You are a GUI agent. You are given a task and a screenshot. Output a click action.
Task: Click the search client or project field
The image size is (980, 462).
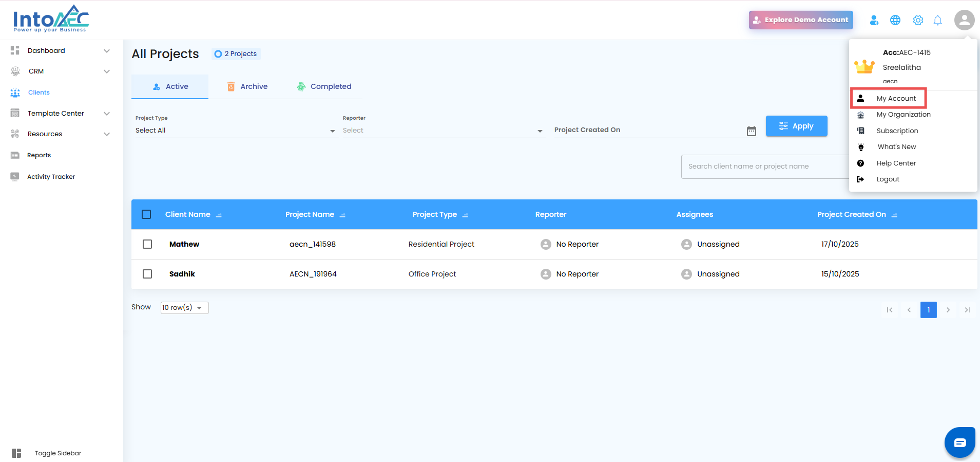coord(764,167)
